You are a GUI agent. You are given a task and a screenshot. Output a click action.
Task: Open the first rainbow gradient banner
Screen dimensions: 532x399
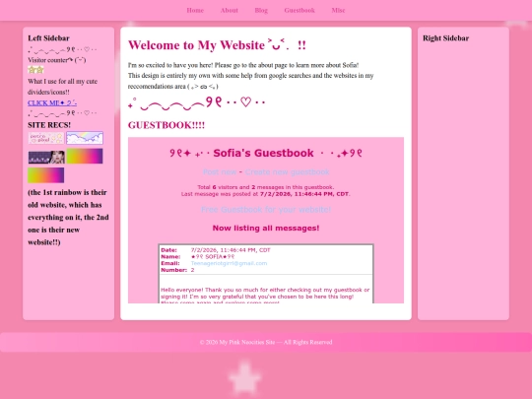pos(85,156)
